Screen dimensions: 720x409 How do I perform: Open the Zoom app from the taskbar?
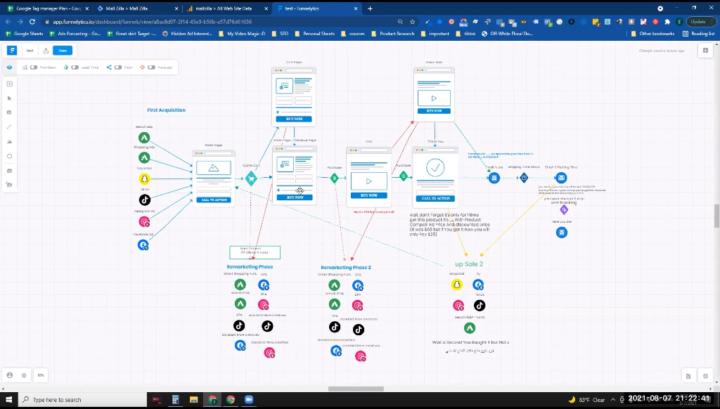click(x=248, y=400)
